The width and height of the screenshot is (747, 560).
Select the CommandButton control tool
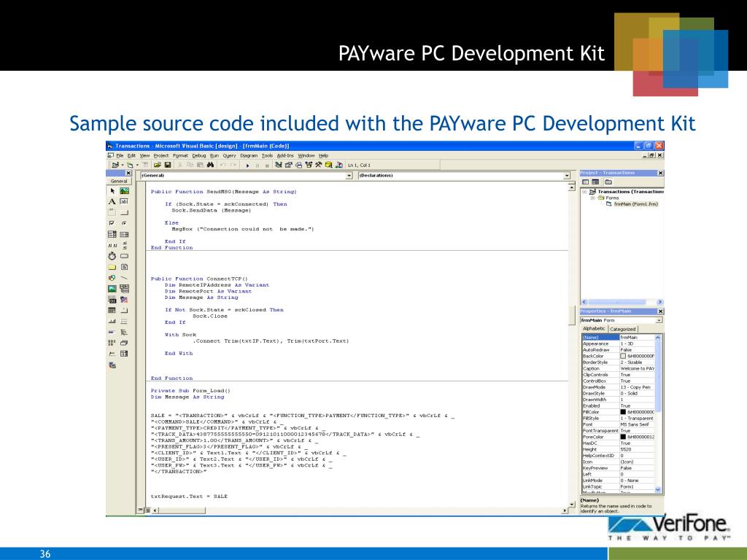coord(124,212)
